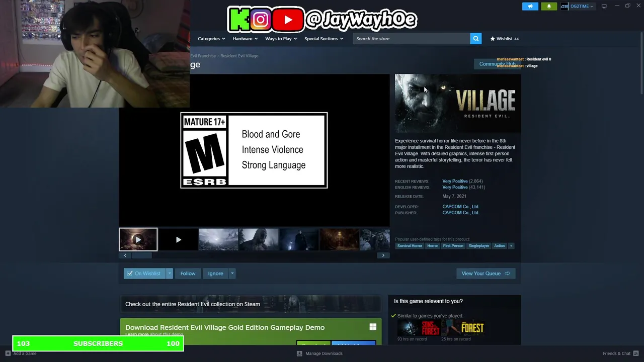Click the Follow button
Viewport: 644px width, 362px height.
pos(188,274)
